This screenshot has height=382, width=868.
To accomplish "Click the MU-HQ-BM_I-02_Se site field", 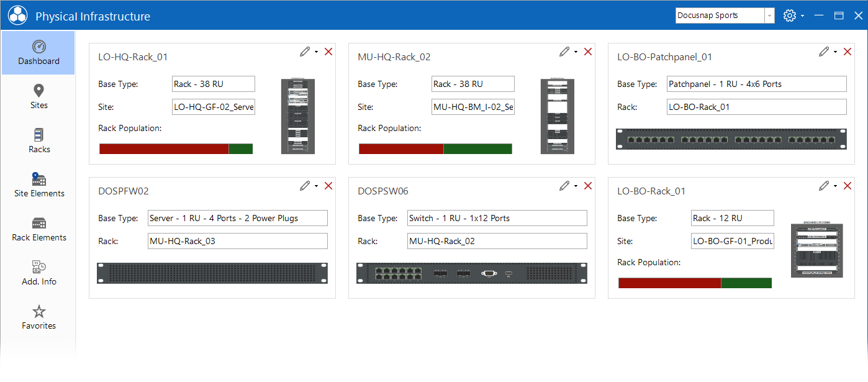I will click(473, 107).
